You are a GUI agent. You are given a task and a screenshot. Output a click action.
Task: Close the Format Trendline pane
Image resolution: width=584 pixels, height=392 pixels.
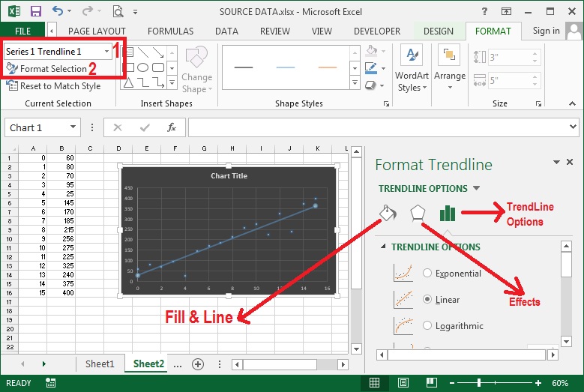coord(570,162)
